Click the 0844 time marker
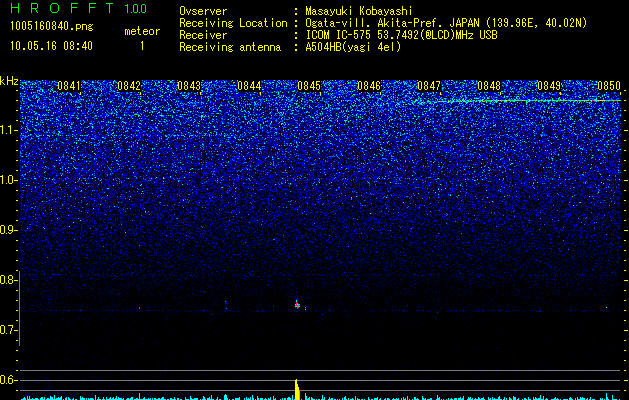The image size is (629, 400). click(x=249, y=86)
